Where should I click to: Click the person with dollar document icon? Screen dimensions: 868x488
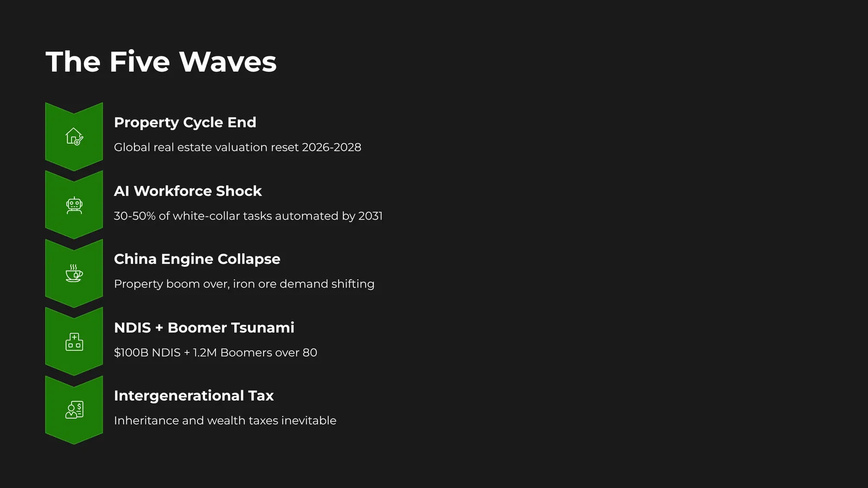74,410
